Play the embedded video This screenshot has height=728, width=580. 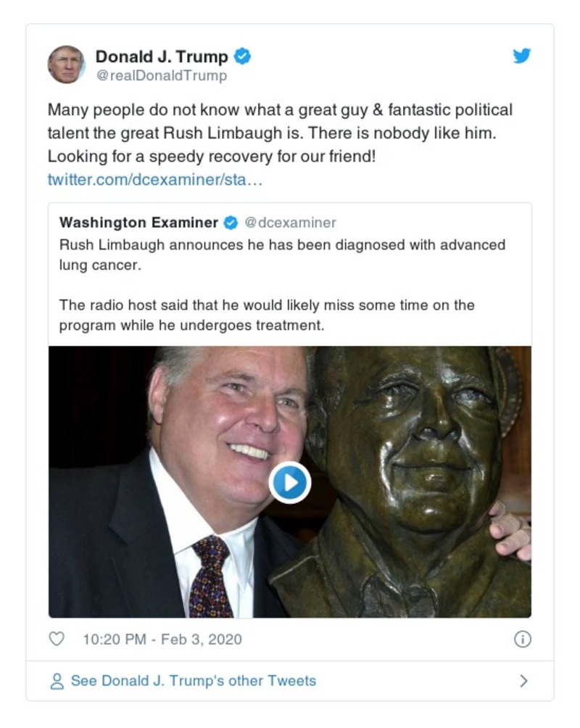click(x=290, y=482)
